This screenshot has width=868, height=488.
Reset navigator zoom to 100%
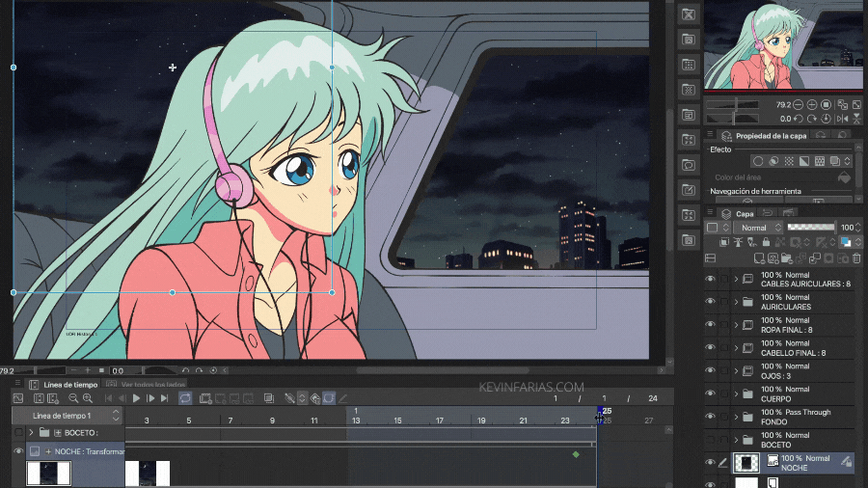click(x=826, y=104)
